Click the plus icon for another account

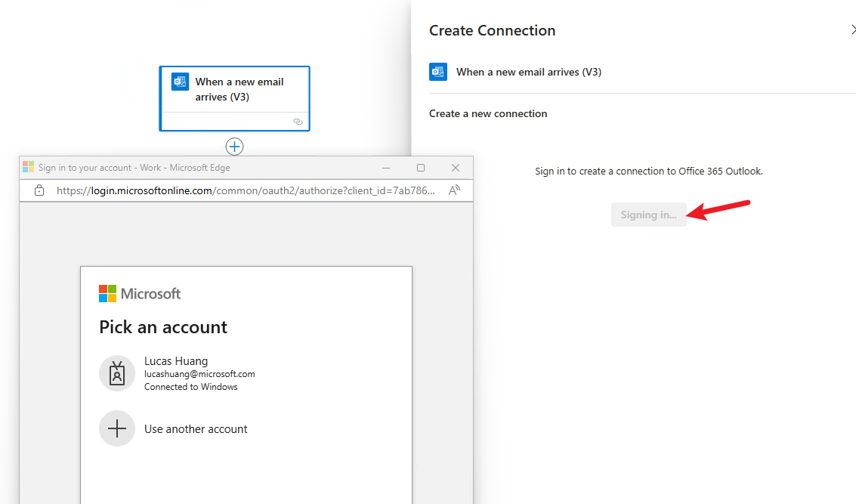117,428
